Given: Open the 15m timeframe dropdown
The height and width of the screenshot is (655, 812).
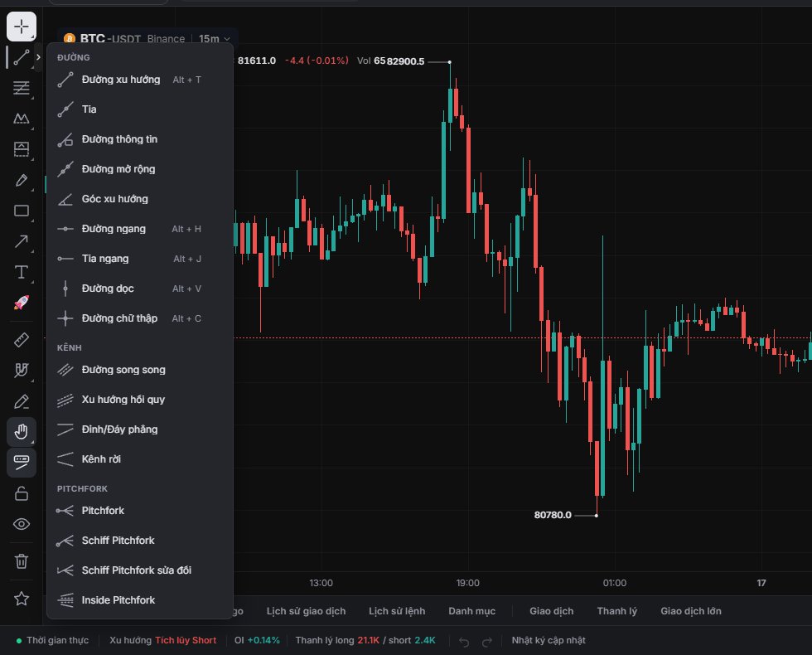Looking at the screenshot, I should 214,39.
